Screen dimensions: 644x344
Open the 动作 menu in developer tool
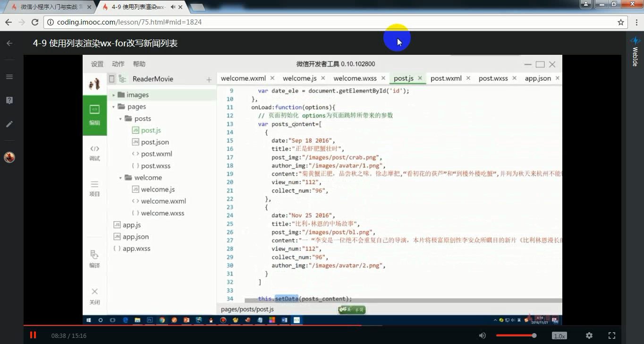tap(118, 64)
